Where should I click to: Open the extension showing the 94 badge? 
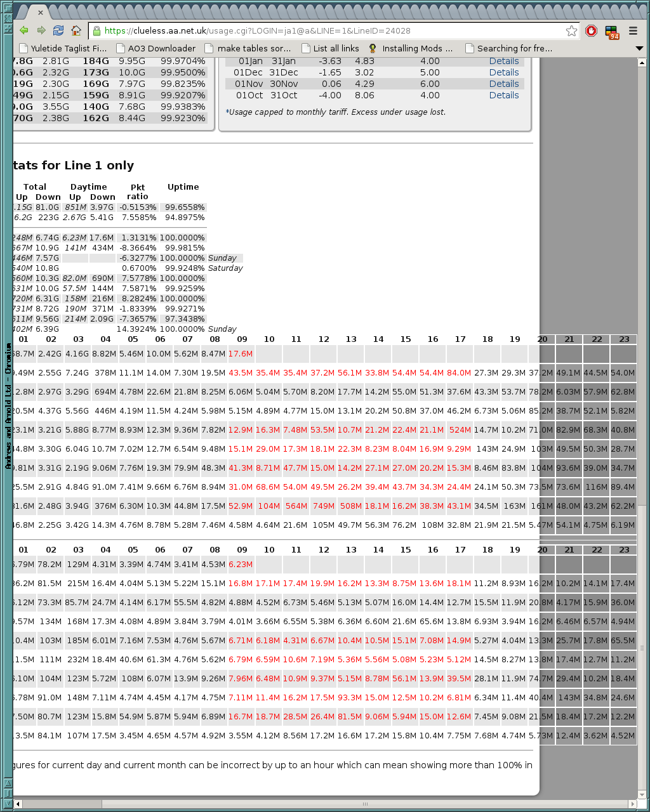[612, 32]
